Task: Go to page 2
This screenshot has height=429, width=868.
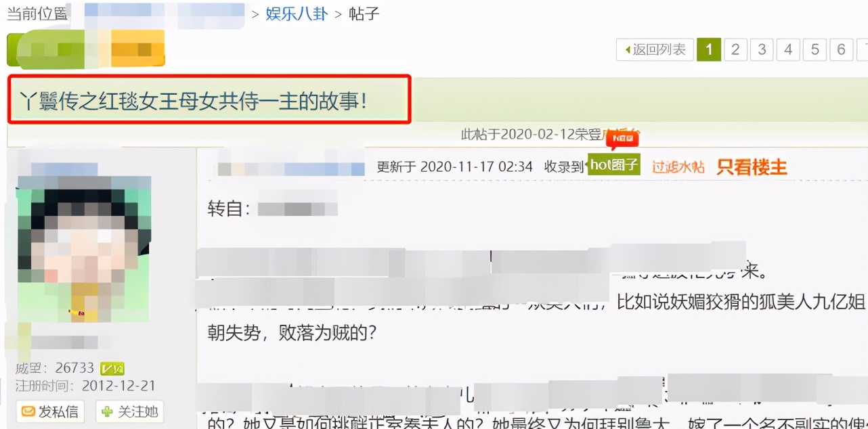Action: click(735, 49)
